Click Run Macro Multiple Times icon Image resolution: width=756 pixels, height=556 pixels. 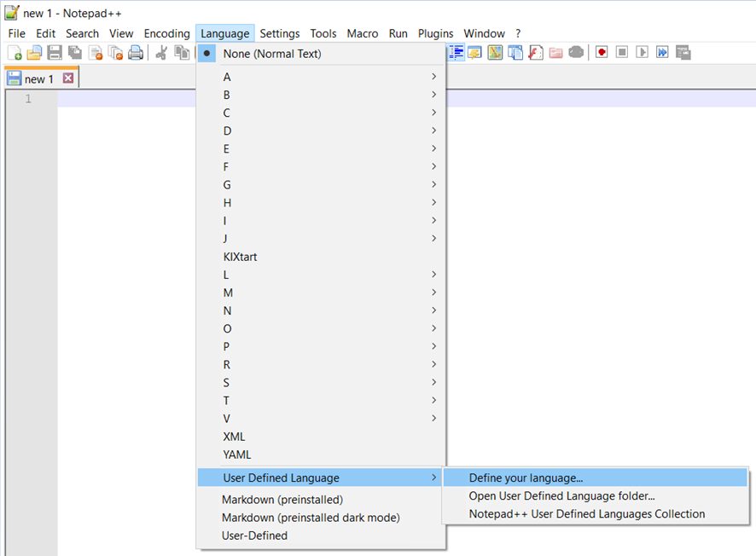662,52
